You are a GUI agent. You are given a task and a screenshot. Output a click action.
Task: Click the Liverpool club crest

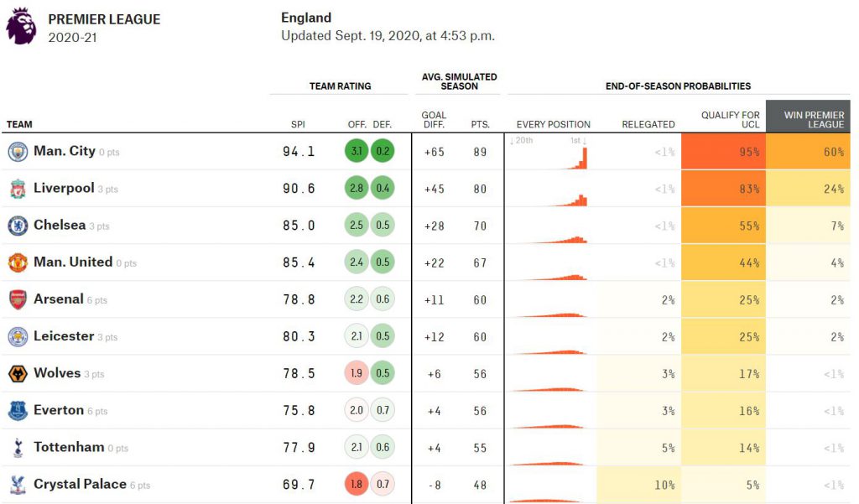click(18, 189)
